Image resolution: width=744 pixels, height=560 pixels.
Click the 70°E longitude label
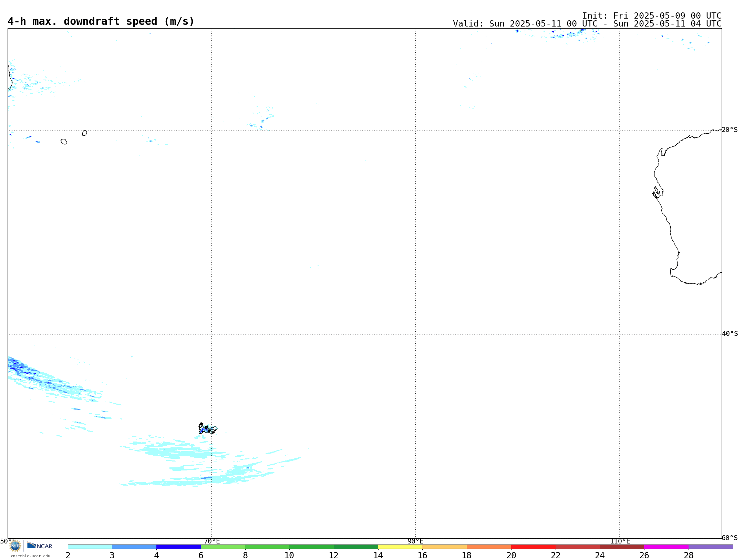click(212, 541)
